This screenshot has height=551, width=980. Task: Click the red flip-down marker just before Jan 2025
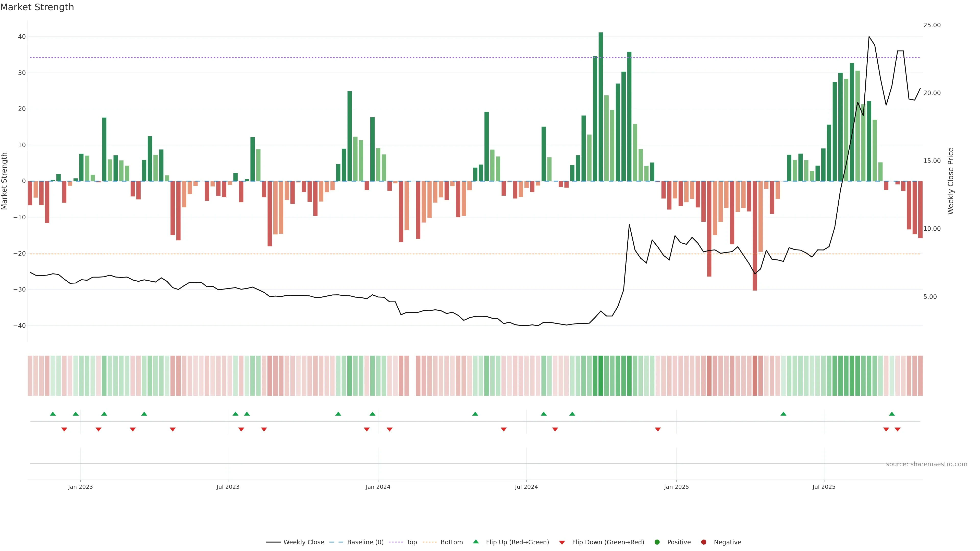(658, 429)
